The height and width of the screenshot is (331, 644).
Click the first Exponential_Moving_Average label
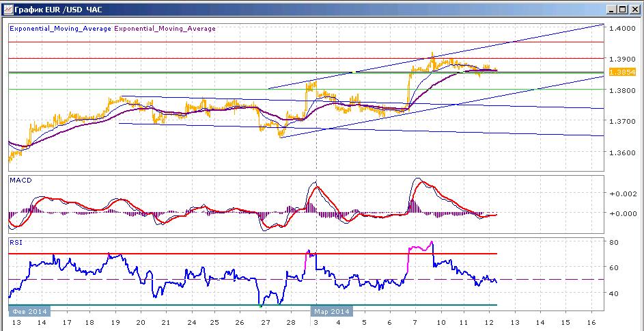point(60,28)
